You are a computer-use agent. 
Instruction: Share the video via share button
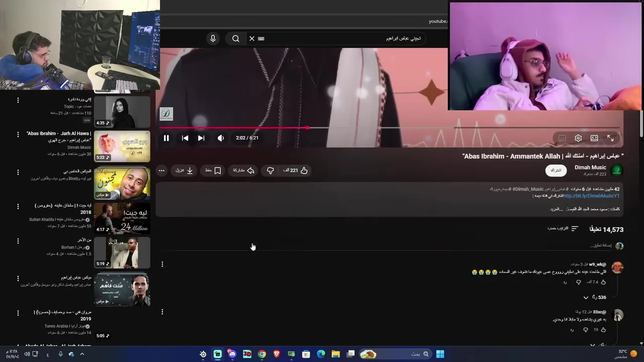[244, 170]
